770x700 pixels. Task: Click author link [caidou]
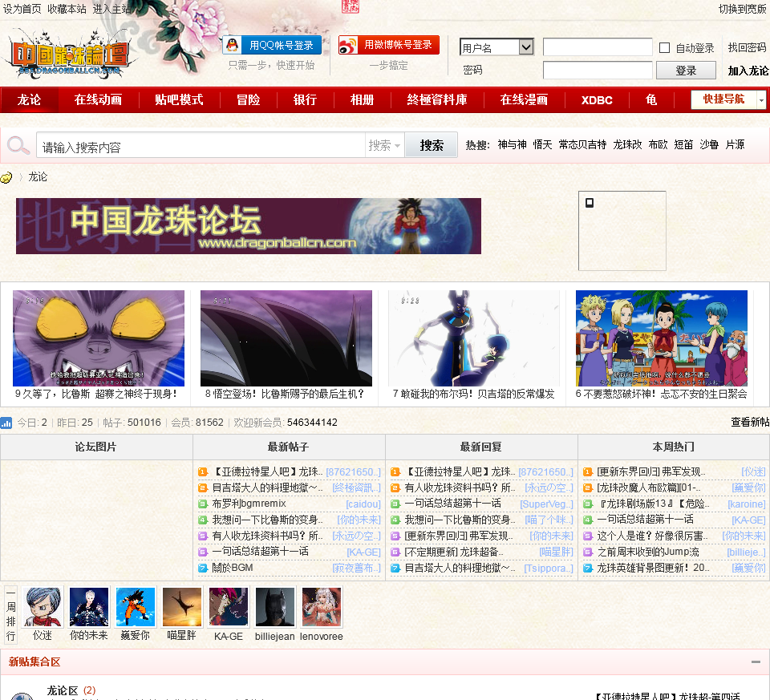click(x=363, y=504)
